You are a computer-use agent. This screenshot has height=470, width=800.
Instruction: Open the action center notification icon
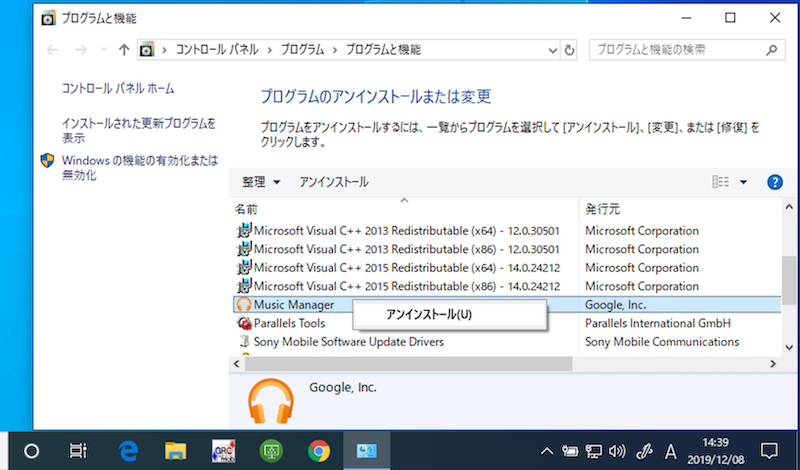point(769,451)
